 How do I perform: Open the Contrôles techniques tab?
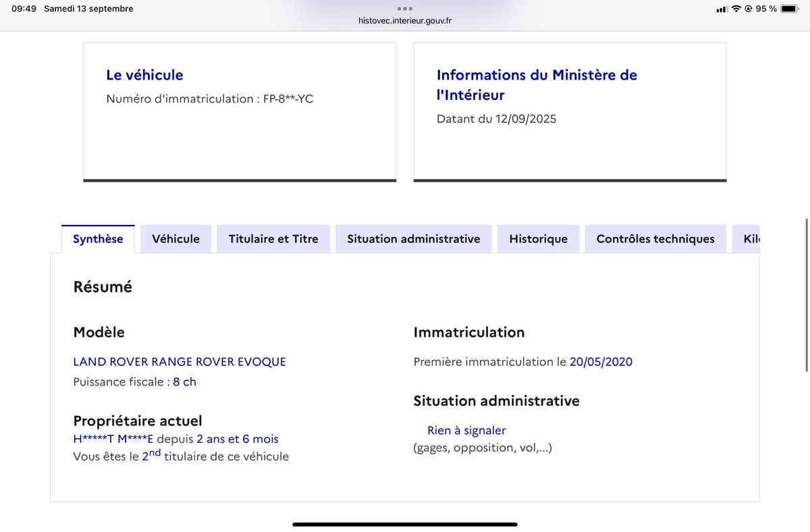[655, 239]
